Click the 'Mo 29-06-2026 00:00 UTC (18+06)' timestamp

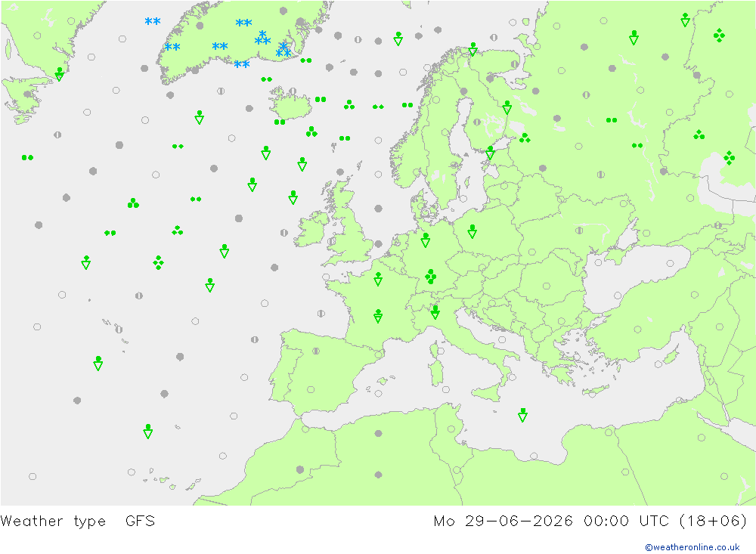590,521
